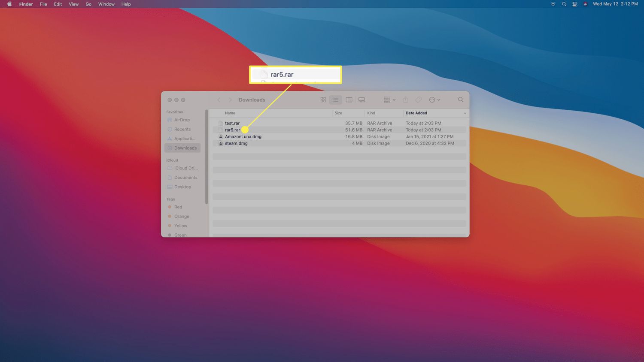Click the forward navigation arrow
This screenshot has width=644, height=362.
[x=230, y=100]
